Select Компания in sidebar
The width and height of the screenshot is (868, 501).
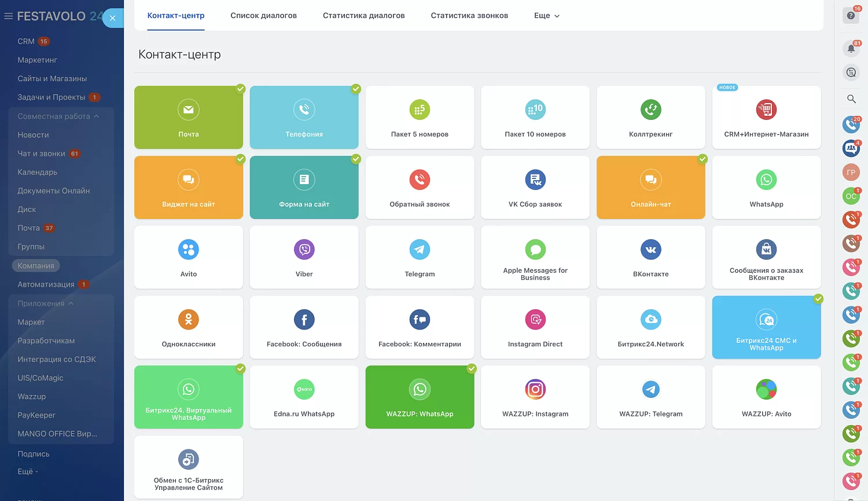[x=36, y=266]
